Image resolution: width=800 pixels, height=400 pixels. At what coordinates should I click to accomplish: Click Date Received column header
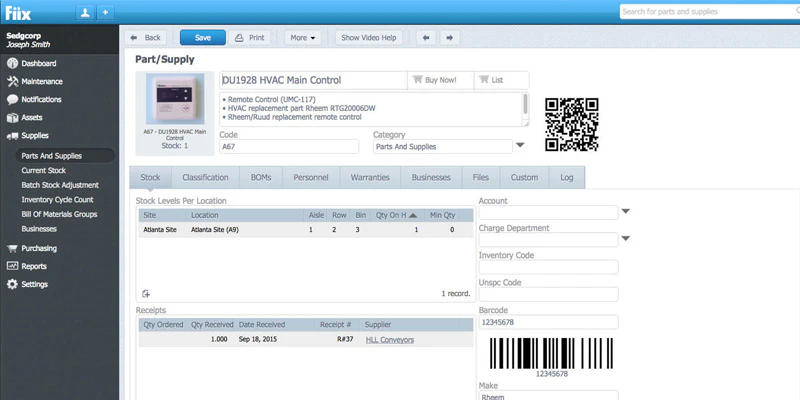[x=262, y=324]
